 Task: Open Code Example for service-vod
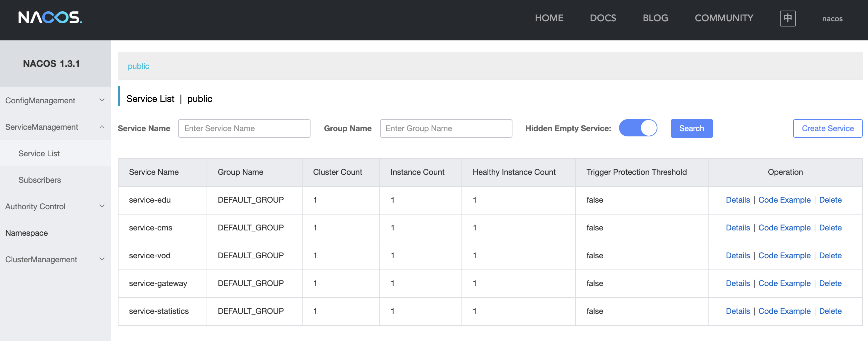point(784,255)
